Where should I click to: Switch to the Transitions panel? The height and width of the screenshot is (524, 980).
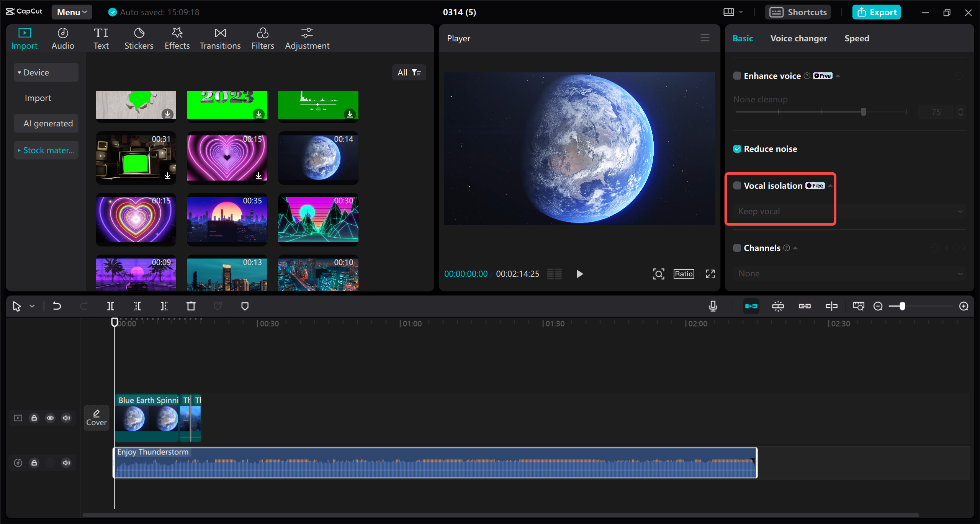coord(220,38)
